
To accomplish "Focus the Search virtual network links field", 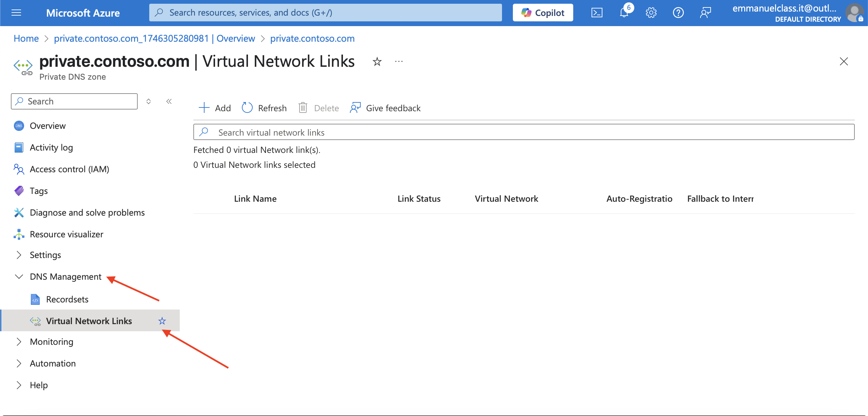I will [x=524, y=132].
